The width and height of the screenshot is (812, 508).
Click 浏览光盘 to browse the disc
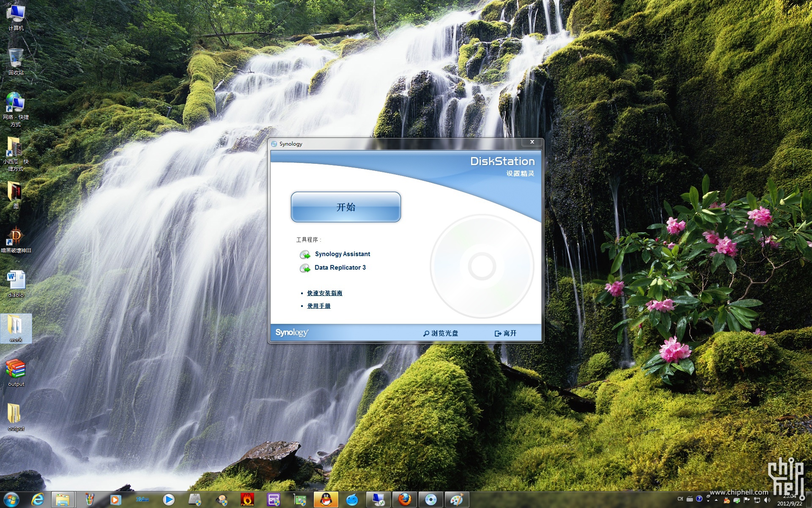pyautogui.click(x=441, y=333)
